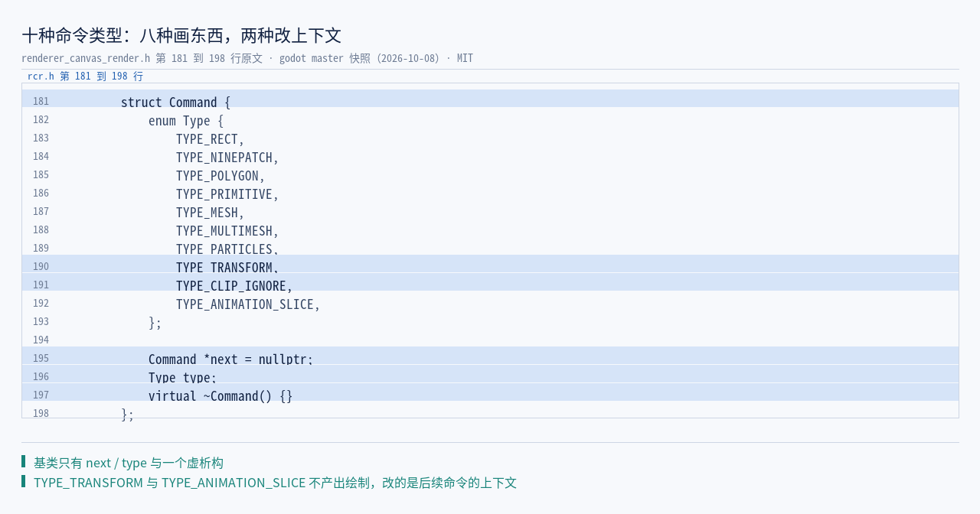Click line number 185
This screenshot has height=514, width=980.
pos(41,175)
